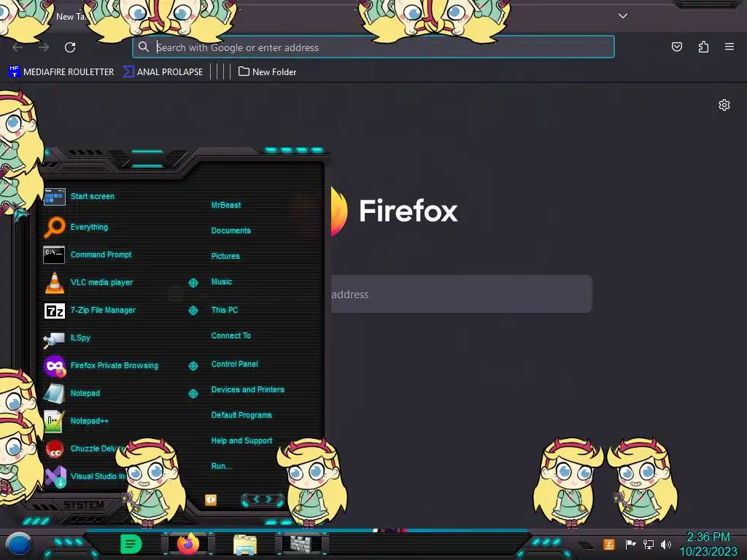Select Connect To
The width and height of the screenshot is (747, 560).
click(x=231, y=335)
